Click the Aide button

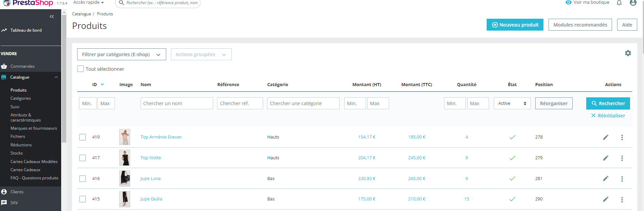pos(627,25)
